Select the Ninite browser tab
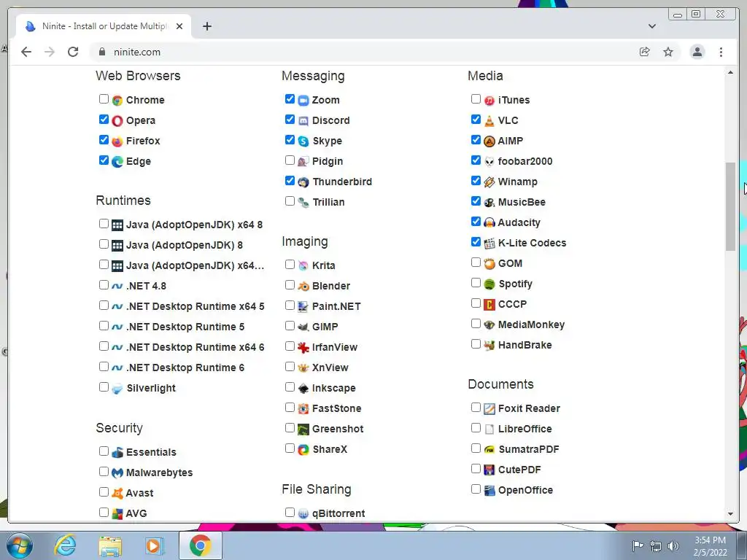 click(104, 26)
